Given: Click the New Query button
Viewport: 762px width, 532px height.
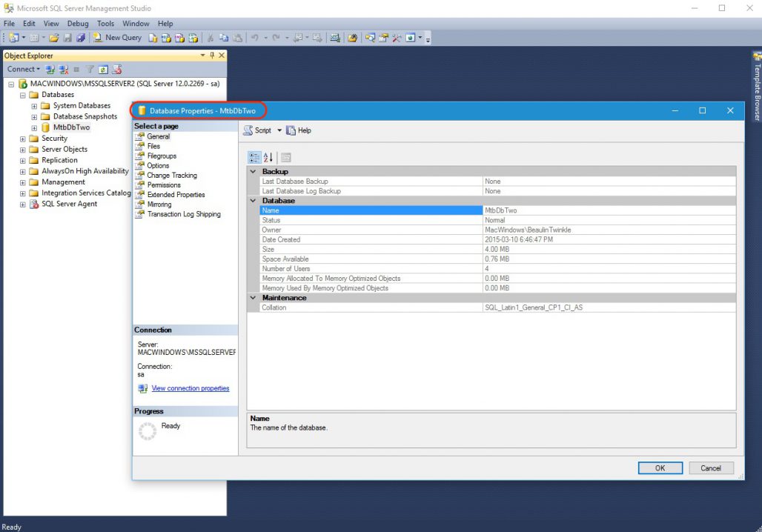Looking at the screenshot, I should click(x=118, y=37).
